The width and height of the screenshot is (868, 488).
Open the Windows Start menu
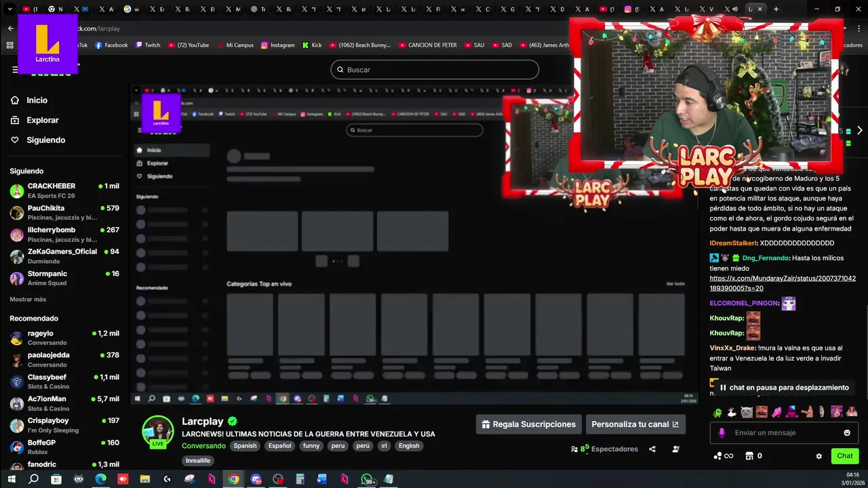tap(11, 479)
